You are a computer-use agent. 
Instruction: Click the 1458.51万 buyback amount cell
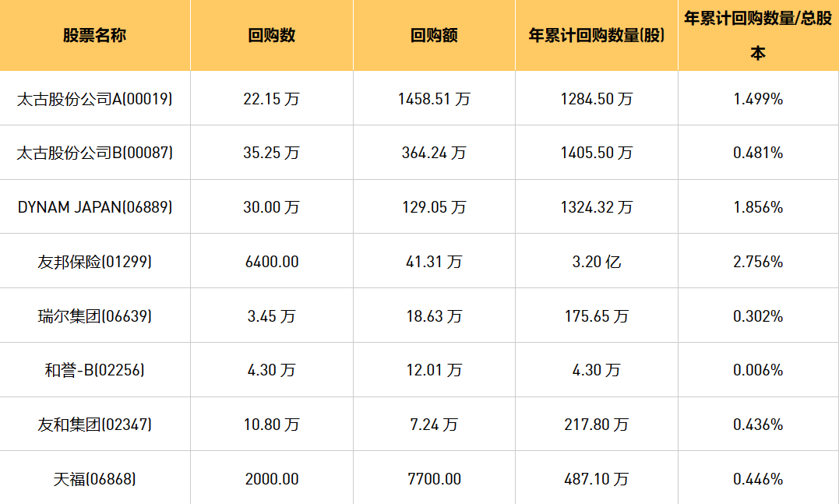[x=434, y=99]
